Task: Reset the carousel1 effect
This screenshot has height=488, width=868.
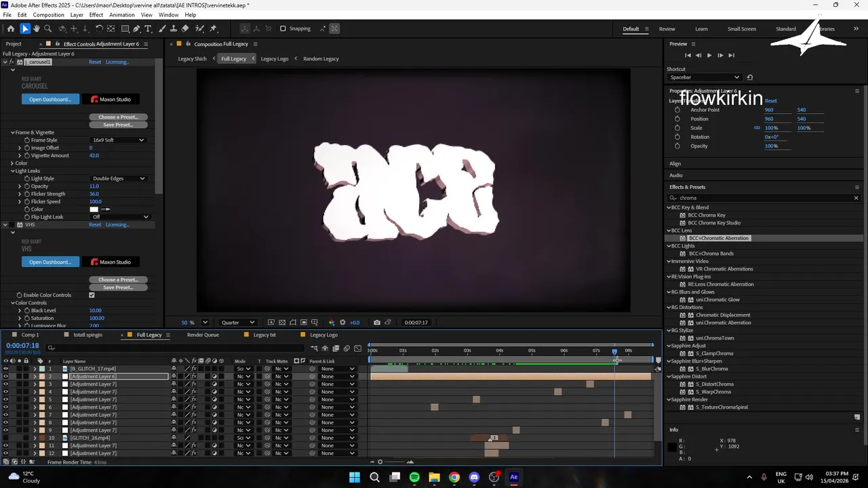Action: [95, 62]
